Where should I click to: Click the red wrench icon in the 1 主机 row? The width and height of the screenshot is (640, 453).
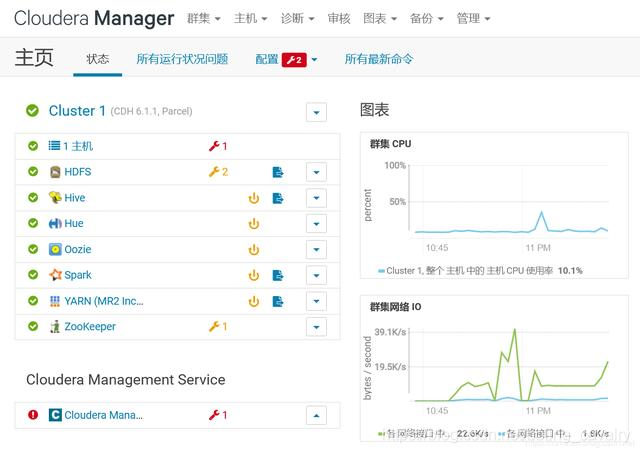click(214, 146)
